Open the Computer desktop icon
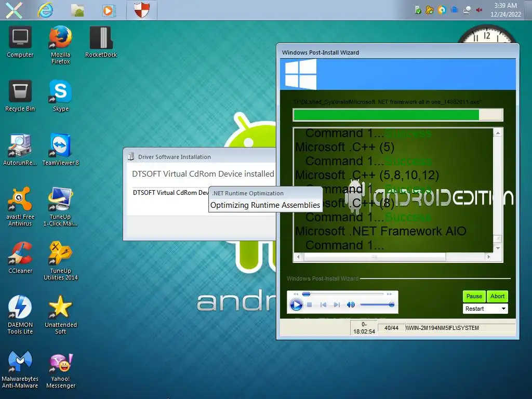 point(20,42)
